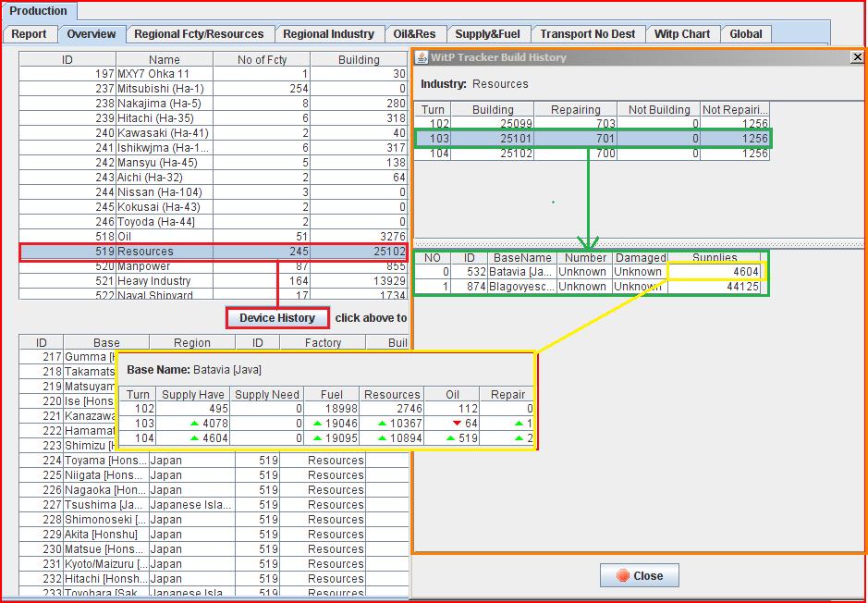
Task: Click the Java icon in Build History title
Action: pos(422,57)
